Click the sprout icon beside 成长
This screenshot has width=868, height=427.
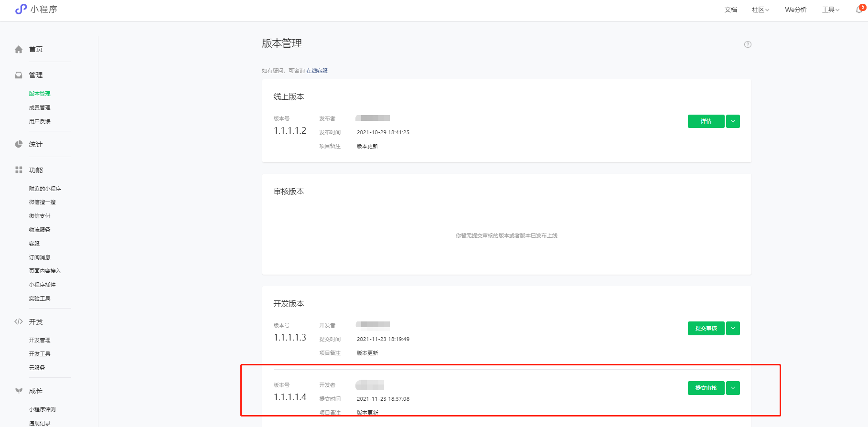click(x=19, y=391)
